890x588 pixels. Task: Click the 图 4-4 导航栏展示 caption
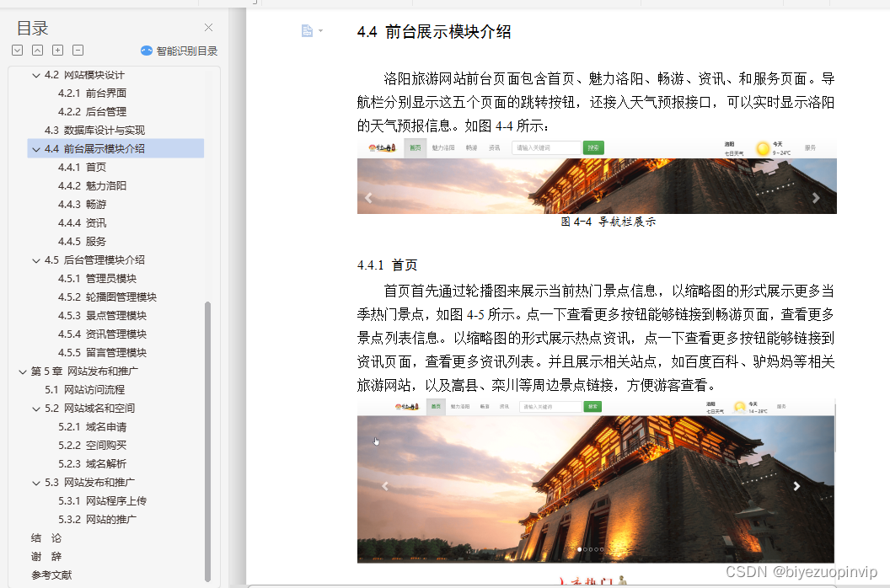pyautogui.click(x=608, y=222)
